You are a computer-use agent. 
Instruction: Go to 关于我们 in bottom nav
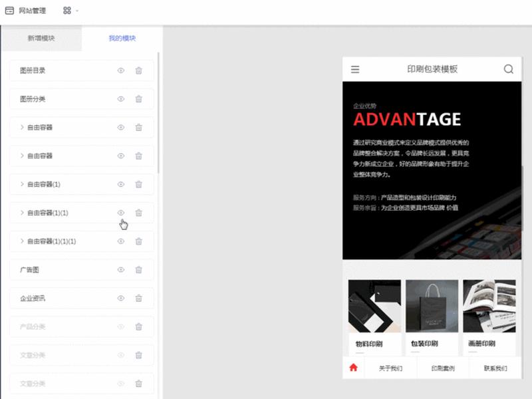(390, 368)
